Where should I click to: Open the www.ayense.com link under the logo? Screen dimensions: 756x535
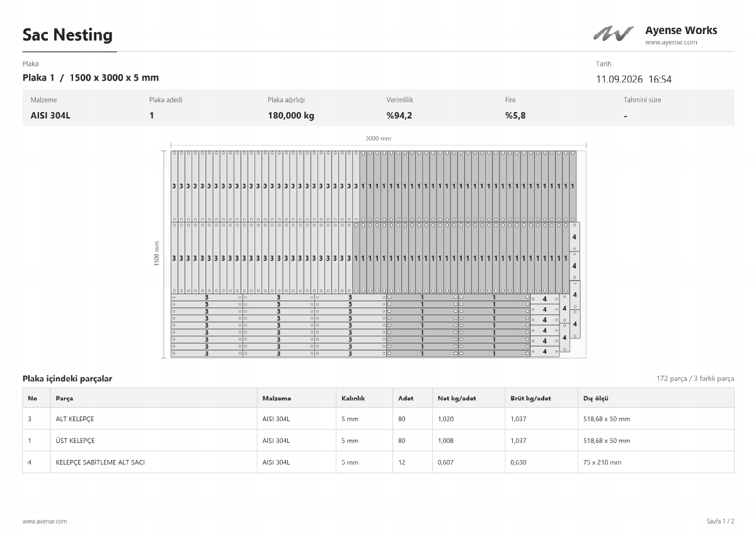click(671, 42)
